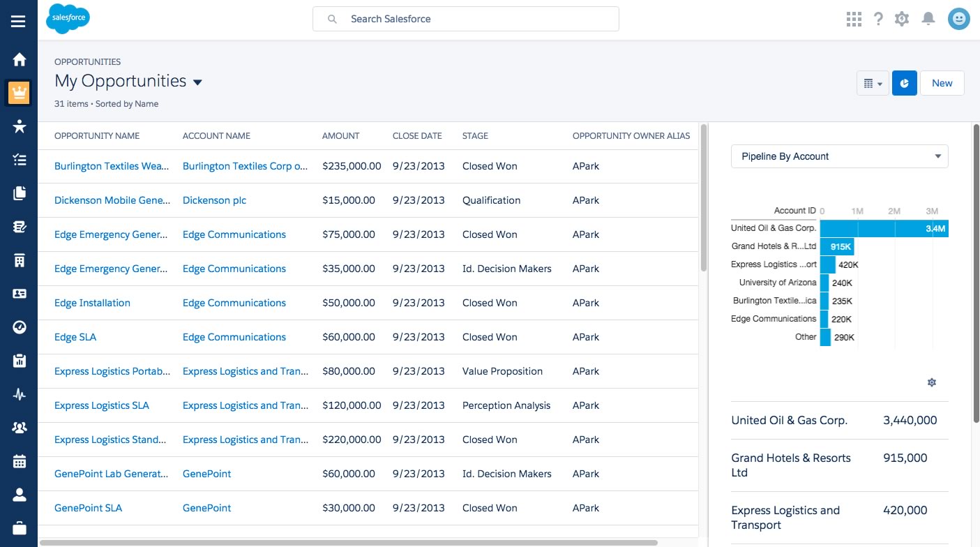Open Tasks checklist icon in sidebar
The width and height of the screenshot is (980, 547).
click(x=20, y=160)
